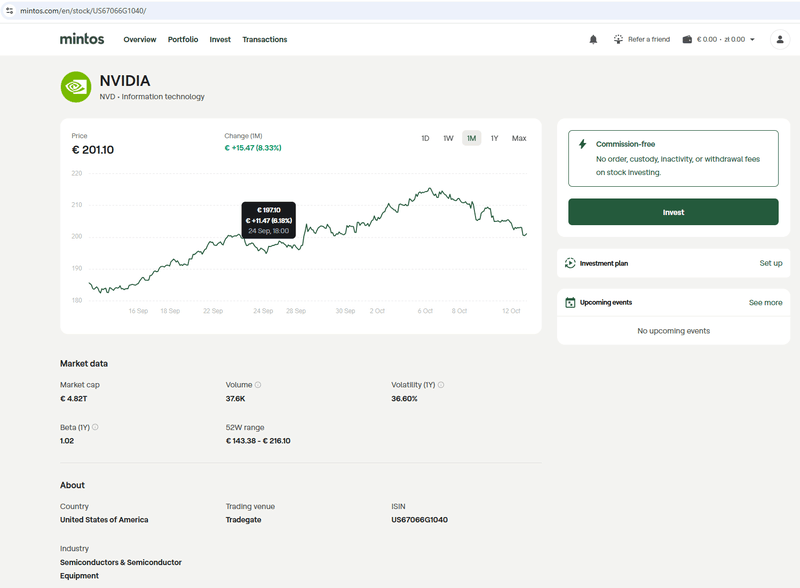Image resolution: width=800 pixels, height=588 pixels.
Task: Click the No upcoming events text
Action: pos(673,331)
